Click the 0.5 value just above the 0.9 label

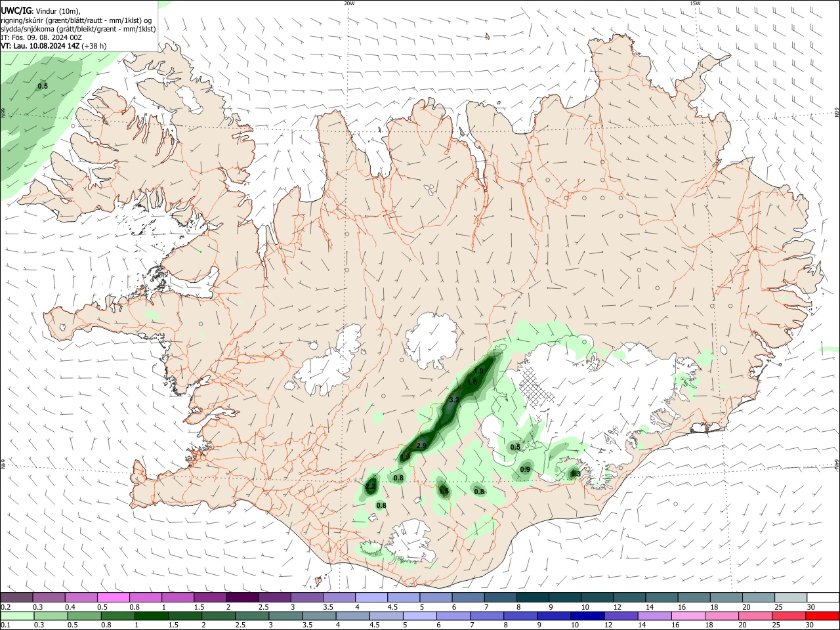point(515,448)
